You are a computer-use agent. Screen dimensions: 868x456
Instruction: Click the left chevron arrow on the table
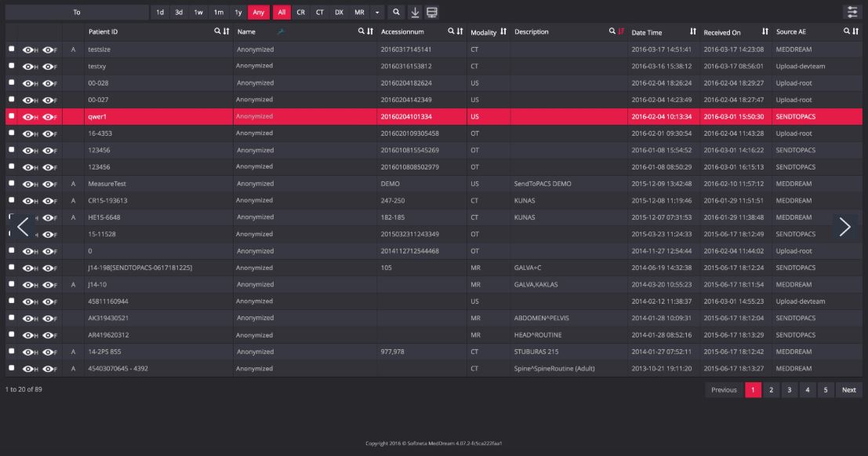tap(23, 226)
